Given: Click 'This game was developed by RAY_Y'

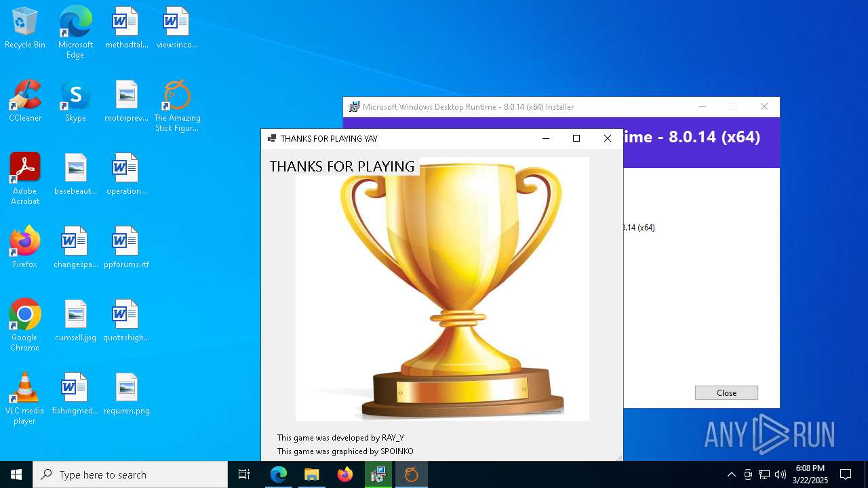Looking at the screenshot, I should [x=340, y=438].
